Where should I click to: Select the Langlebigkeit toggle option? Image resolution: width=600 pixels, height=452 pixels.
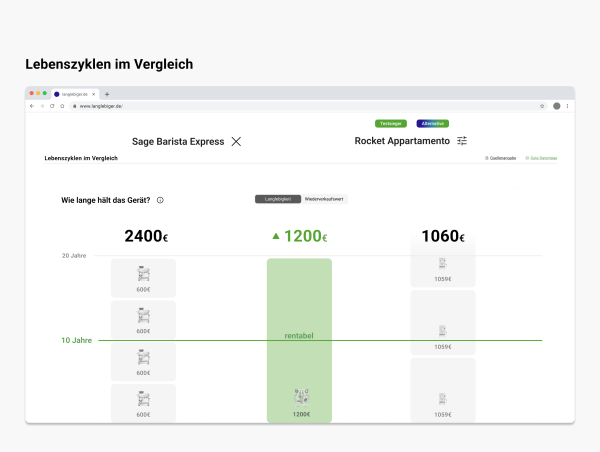(x=277, y=199)
